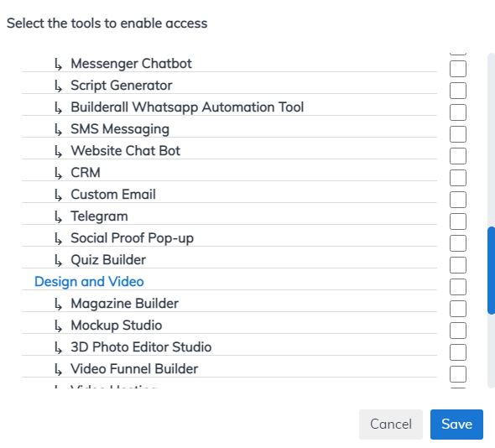Screen dimensions: 495x448
Task: Check Builderall Whatsapp Automation Tool access
Action: click(x=458, y=112)
